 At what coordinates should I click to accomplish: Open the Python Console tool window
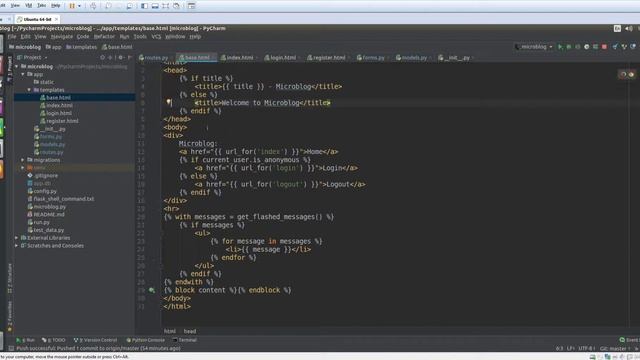145,340
